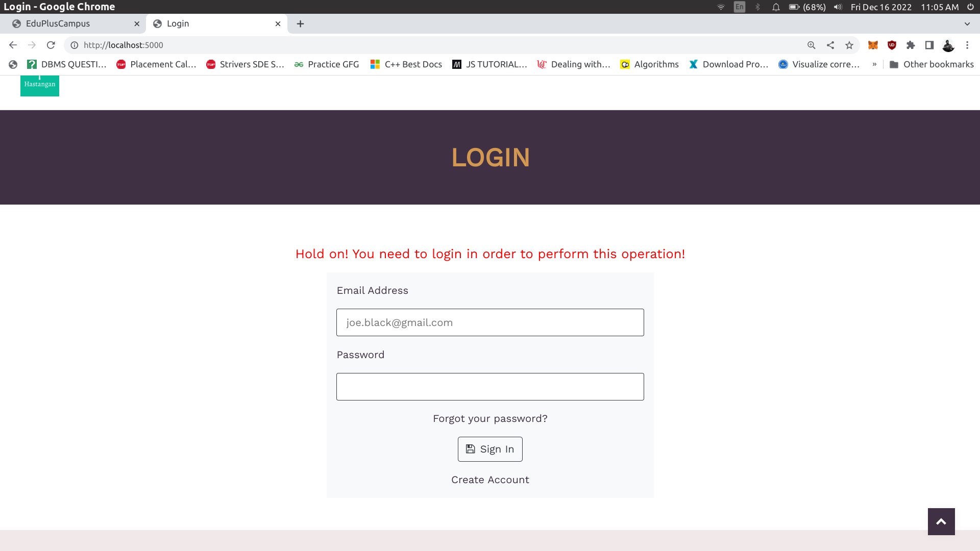
Task: Open the Other bookmarks folder
Action: [x=932, y=64]
